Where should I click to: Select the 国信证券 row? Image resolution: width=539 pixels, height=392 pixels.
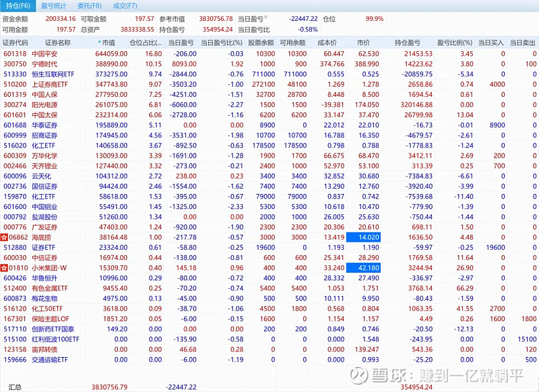pyautogui.click(x=269, y=187)
